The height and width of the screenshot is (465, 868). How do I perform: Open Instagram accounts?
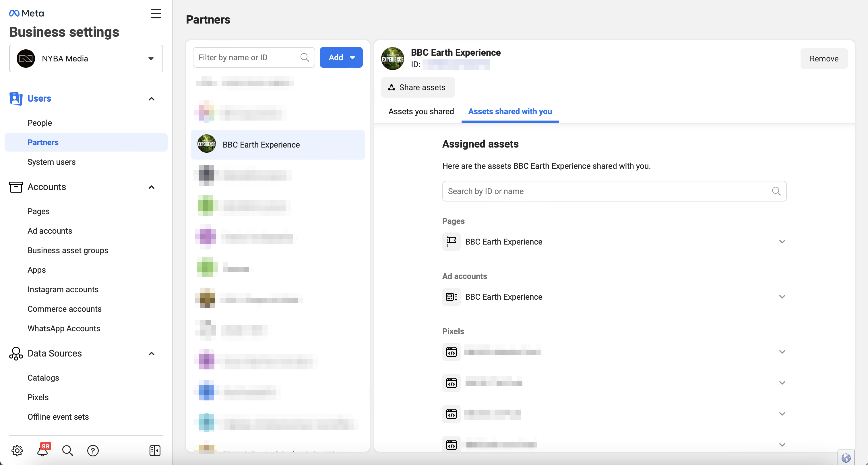[63, 289]
